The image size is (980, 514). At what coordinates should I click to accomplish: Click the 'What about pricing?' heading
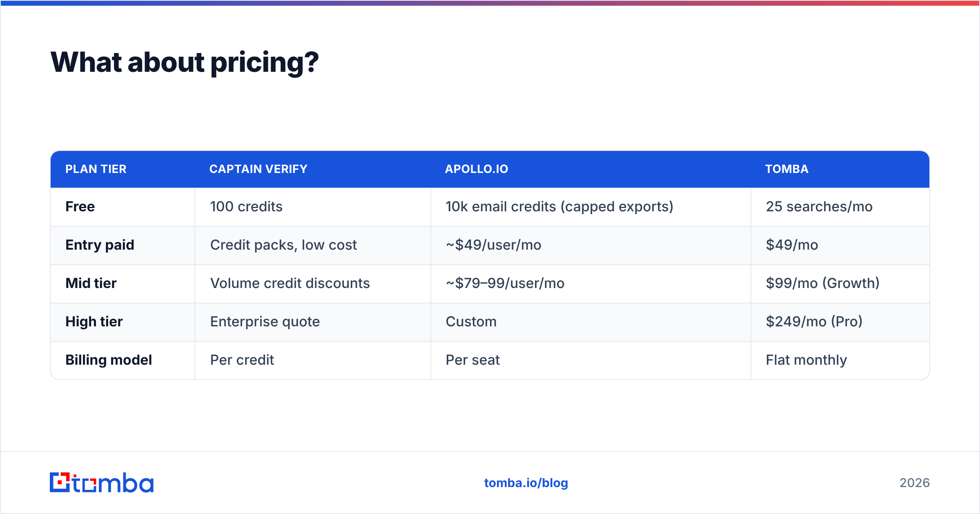coord(185,62)
